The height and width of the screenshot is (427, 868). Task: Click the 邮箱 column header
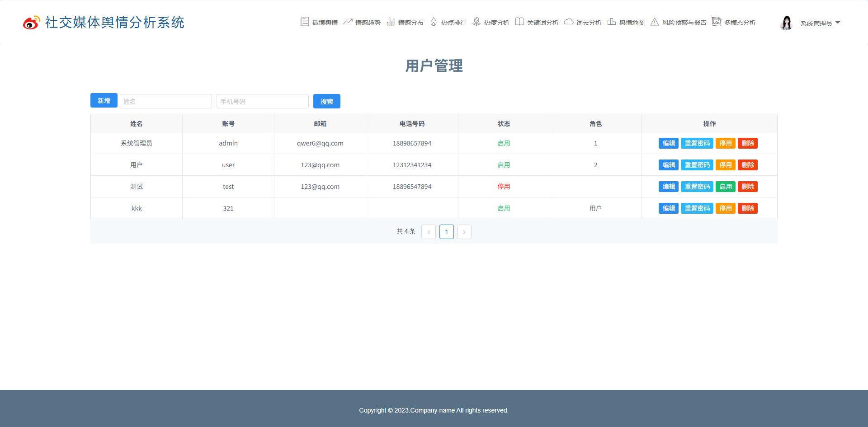coord(320,124)
